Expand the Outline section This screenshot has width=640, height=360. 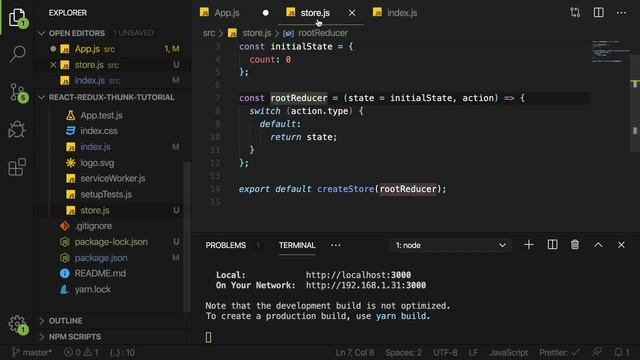click(65, 321)
